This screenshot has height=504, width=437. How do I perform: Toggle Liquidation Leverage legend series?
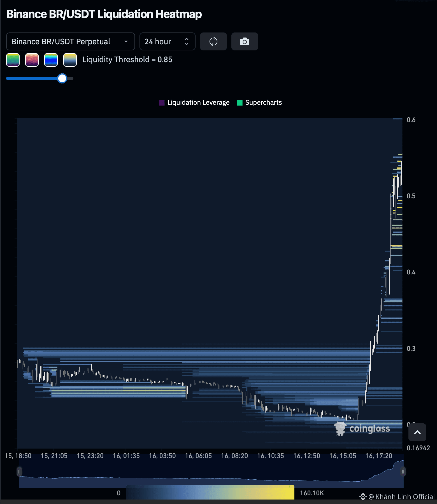tap(194, 102)
